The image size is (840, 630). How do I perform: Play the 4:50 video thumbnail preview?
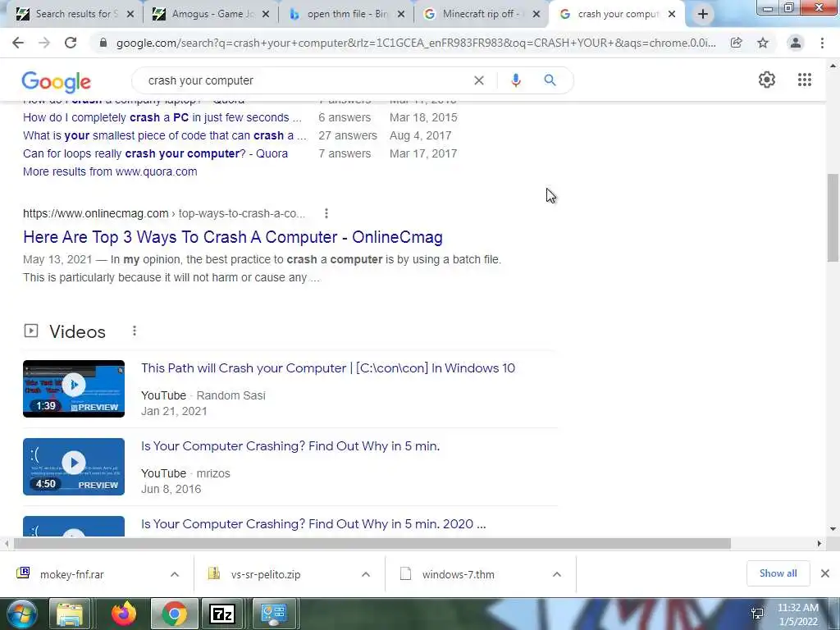pos(74,466)
